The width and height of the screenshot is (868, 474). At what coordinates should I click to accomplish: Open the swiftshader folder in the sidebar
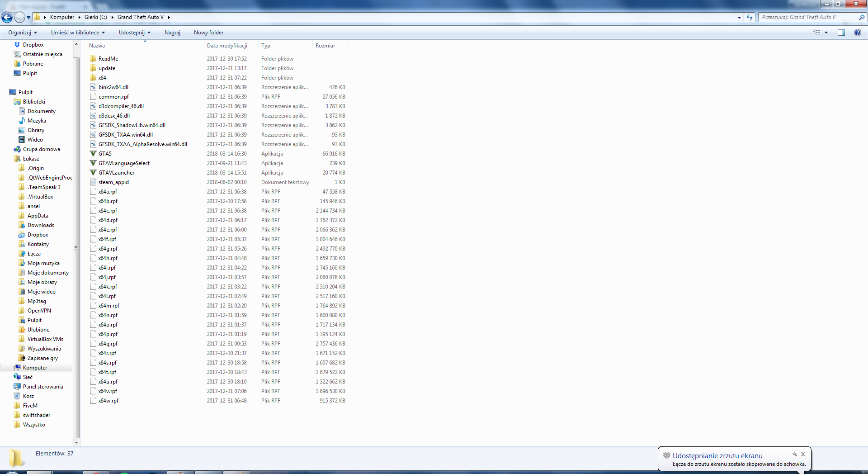(37, 415)
